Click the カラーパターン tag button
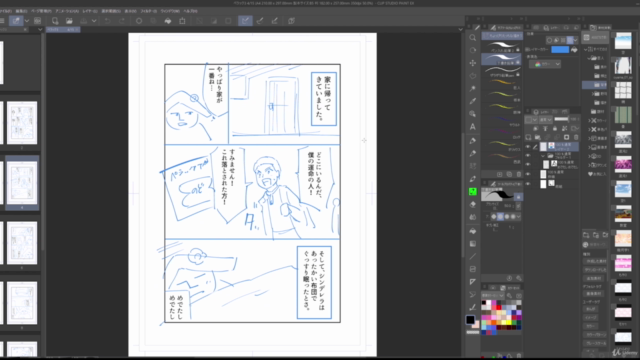The image size is (640, 360). (596, 335)
